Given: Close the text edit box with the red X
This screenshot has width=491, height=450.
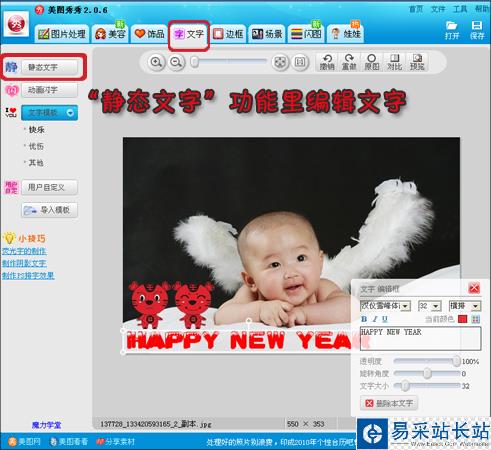Looking at the screenshot, I should pos(474,288).
